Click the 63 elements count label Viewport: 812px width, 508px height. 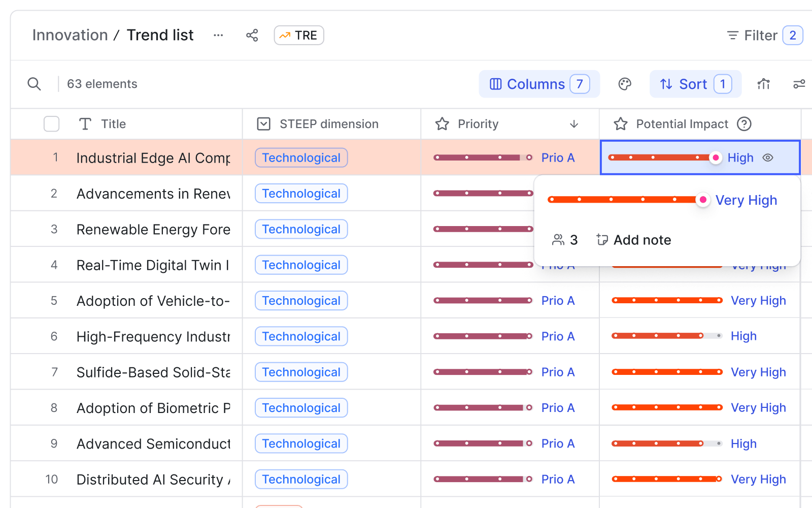tap(102, 84)
